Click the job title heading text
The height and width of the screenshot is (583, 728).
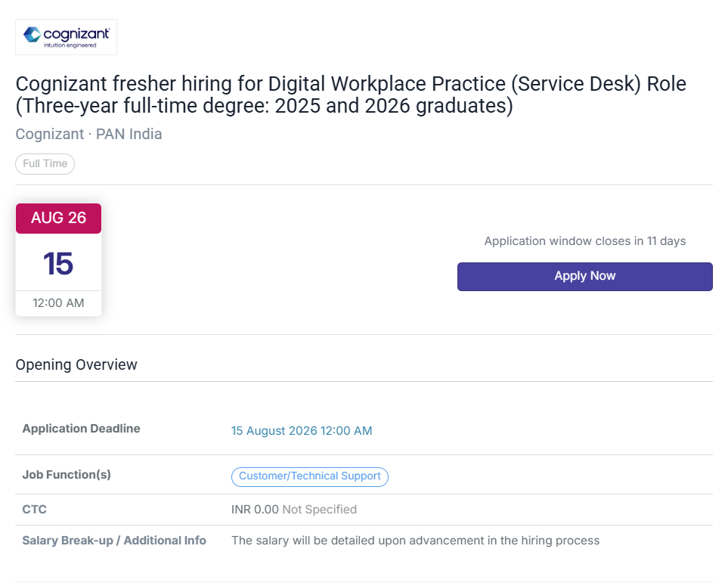351,95
